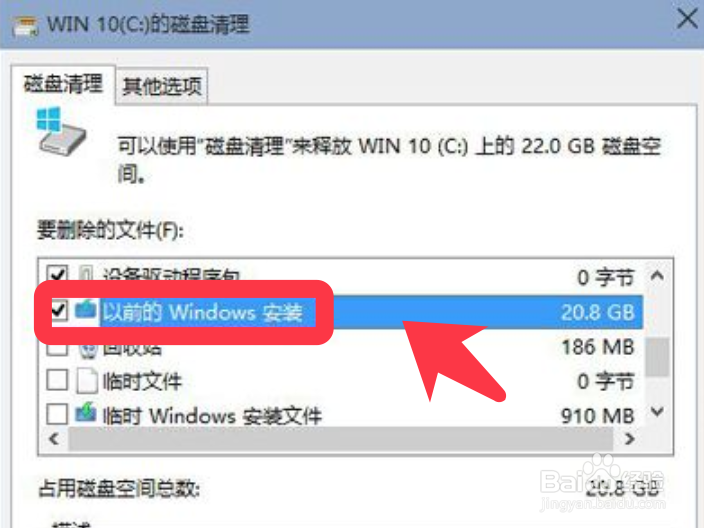704x528 pixels.
Task: Close the Disk Cleanup dialog
Action: click(x=687, y=20)
